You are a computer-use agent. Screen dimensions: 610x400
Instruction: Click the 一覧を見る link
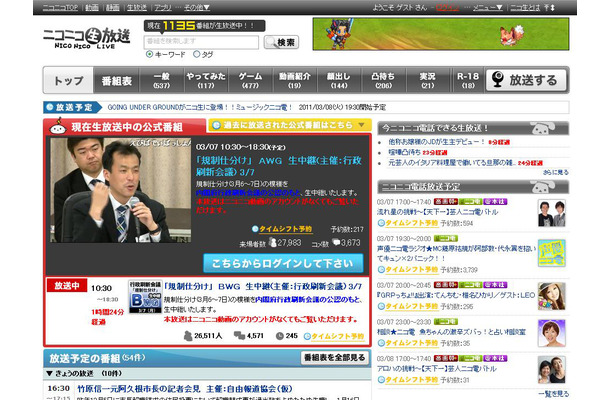click(x=554, y=394)
